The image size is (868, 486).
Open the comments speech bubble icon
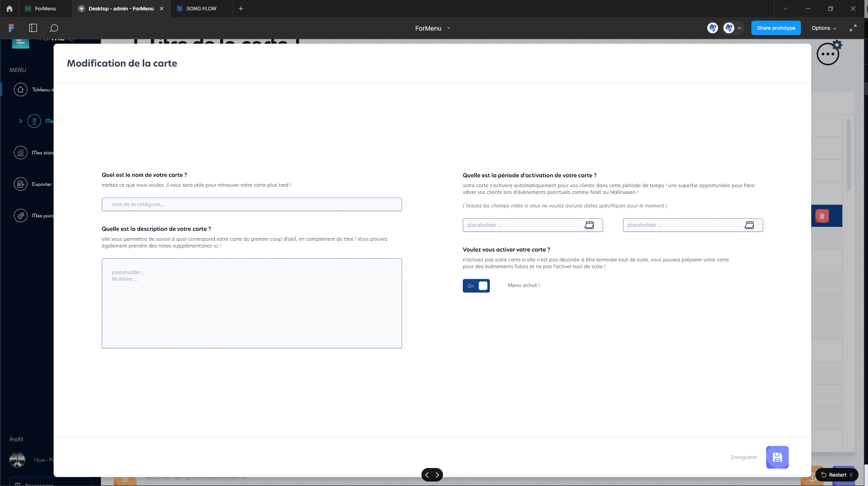coord(54,28)
